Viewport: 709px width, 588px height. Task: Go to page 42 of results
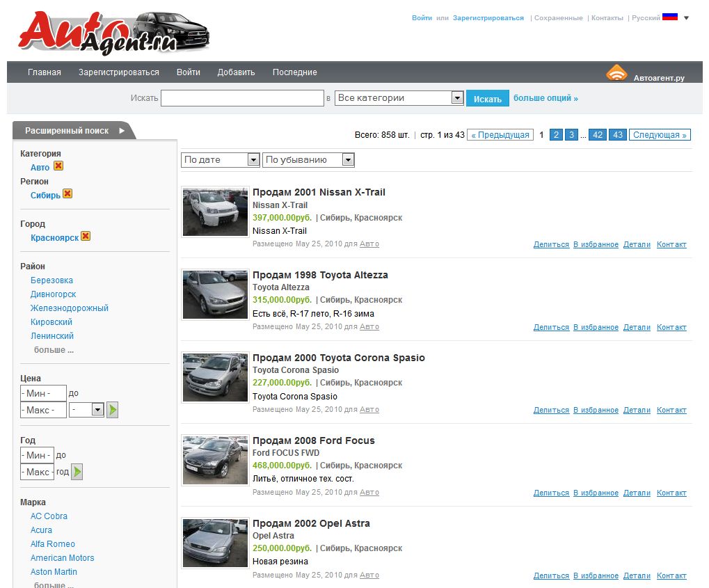(598, 135)
